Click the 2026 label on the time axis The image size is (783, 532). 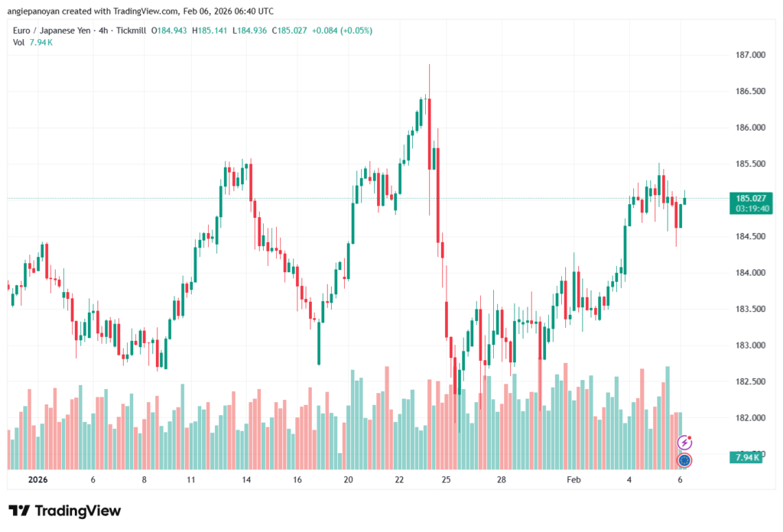[37, 480]
